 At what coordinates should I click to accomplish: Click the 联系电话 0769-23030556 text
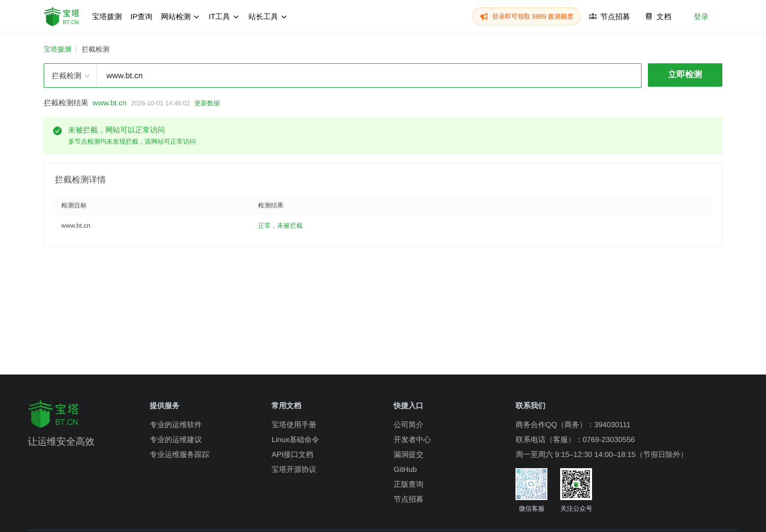coord(575,439)
